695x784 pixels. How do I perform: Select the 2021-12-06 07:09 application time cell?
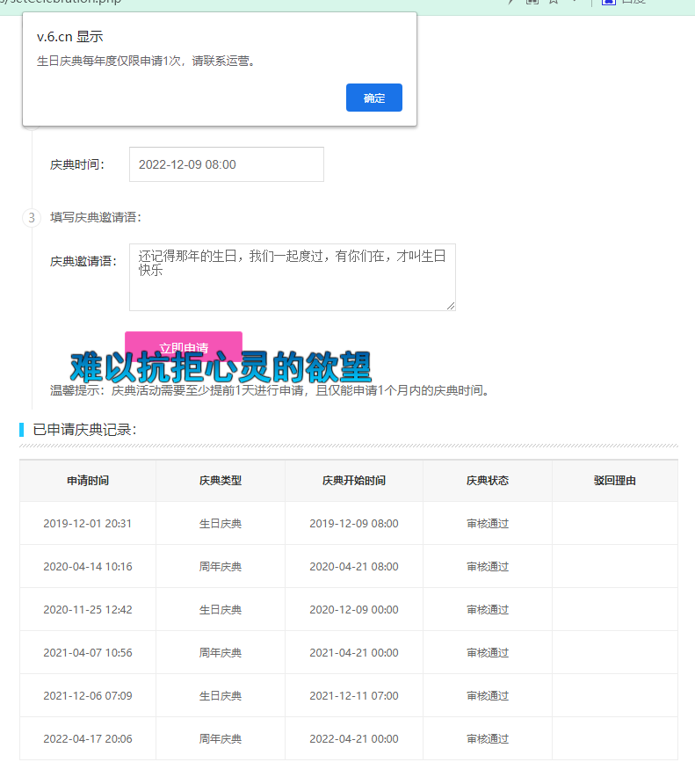[x=88, y=695]
